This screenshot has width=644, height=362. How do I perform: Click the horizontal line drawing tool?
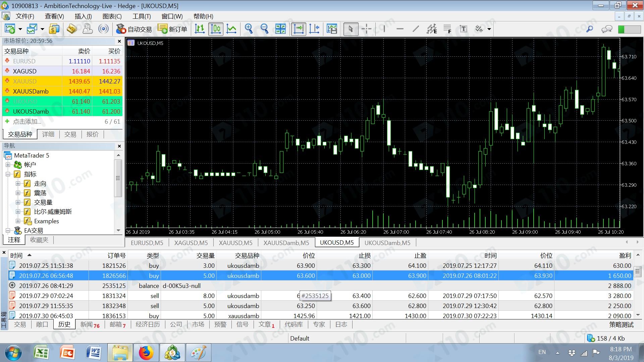pos(399,29)
